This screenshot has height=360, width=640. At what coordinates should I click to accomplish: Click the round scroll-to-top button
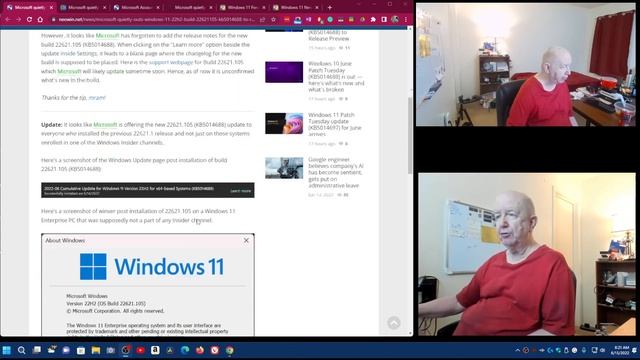point(394,323)
